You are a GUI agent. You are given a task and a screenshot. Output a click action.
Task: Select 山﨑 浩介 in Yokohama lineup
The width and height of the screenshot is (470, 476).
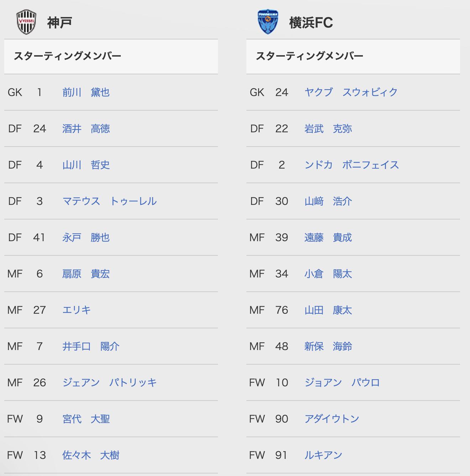328,201
